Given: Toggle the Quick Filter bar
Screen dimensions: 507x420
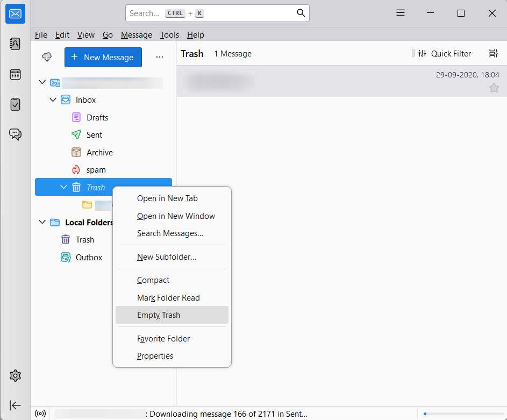Looking at the screenshot, I should point(445,53).
